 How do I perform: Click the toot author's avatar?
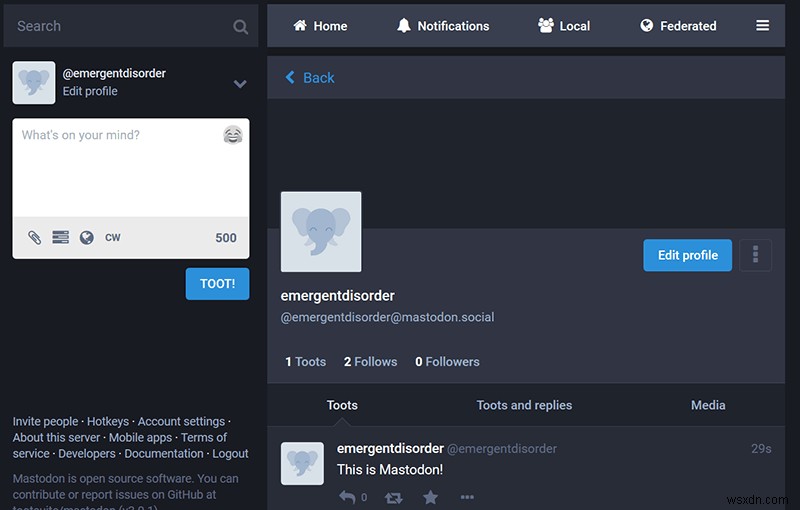point(302,463)
